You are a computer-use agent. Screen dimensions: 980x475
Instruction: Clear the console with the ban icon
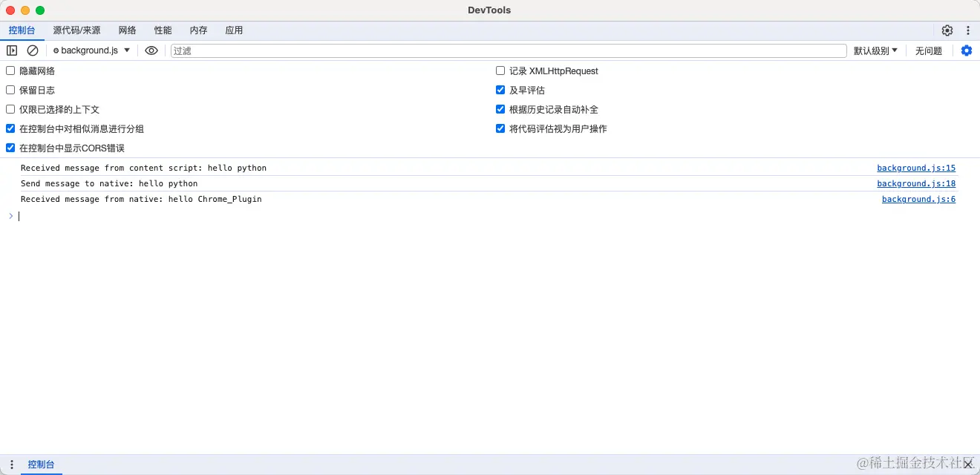click(x=33, y=50)
